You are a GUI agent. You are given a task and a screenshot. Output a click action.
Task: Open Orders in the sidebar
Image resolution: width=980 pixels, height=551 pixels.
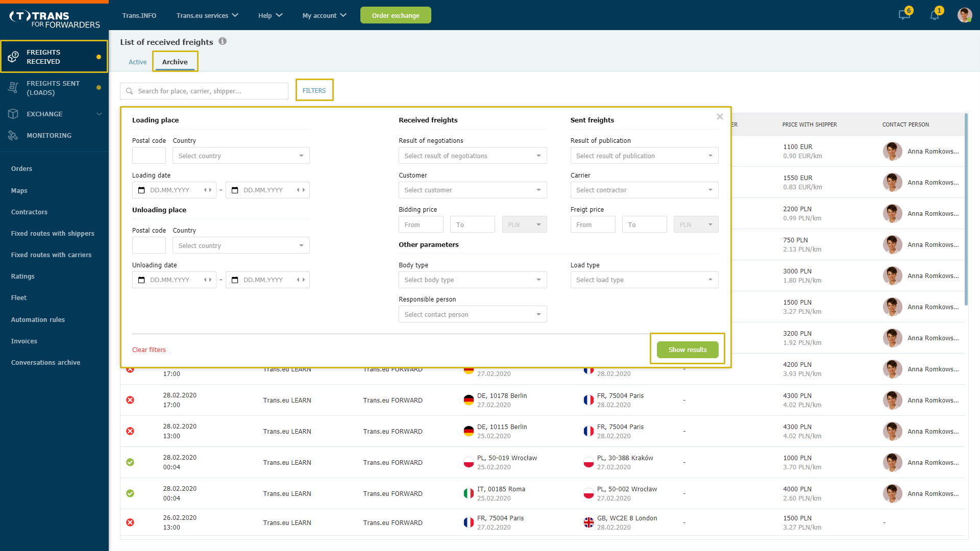coord(21,168)
